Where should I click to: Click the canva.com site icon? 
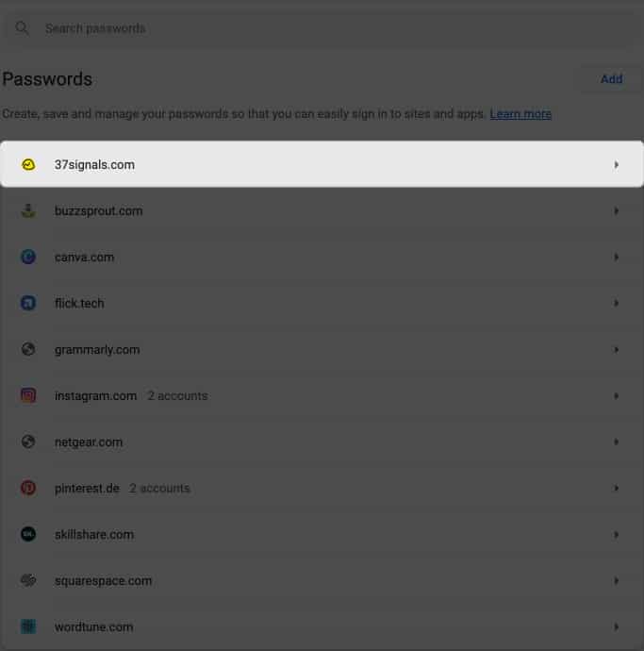[x=28, y=258]
